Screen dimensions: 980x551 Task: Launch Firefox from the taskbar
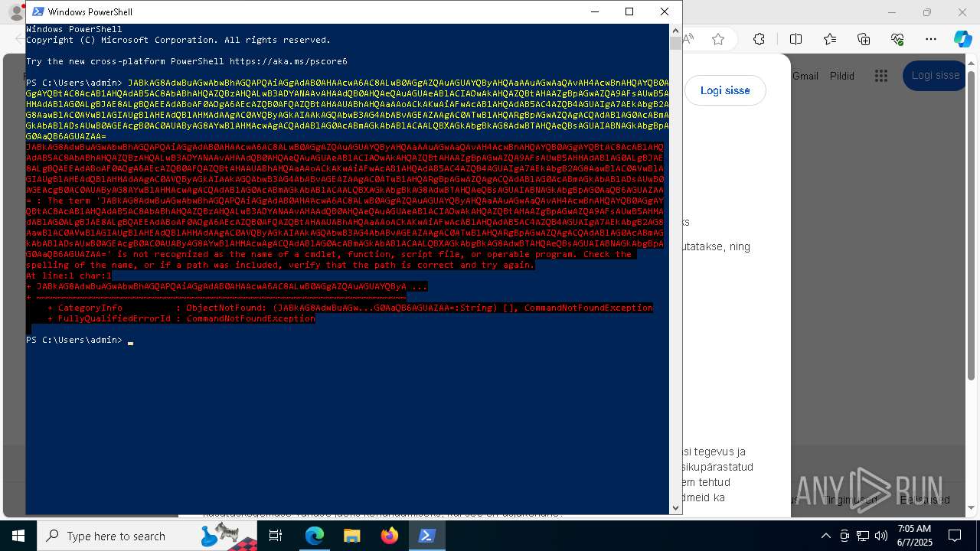click(x=390, y=536)
